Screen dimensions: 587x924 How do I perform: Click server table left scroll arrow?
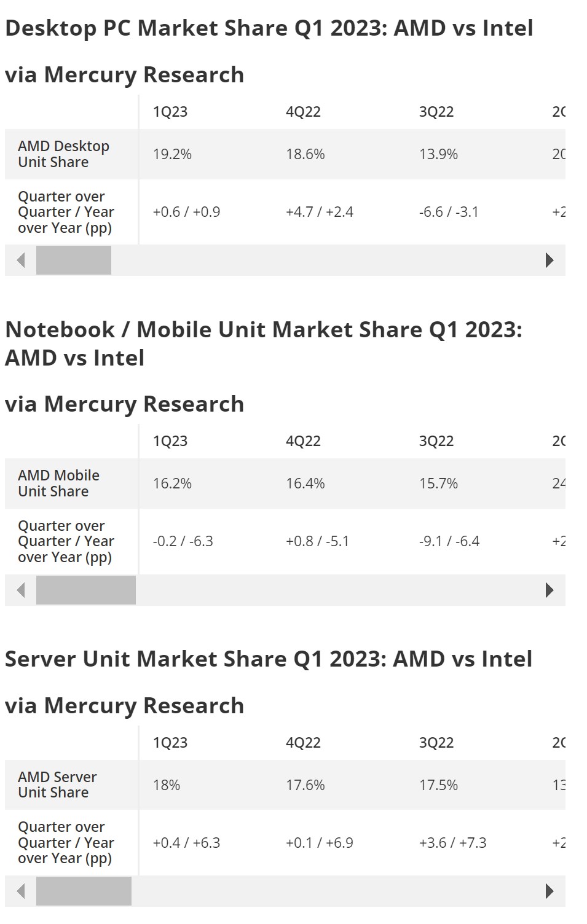point(21,891)
